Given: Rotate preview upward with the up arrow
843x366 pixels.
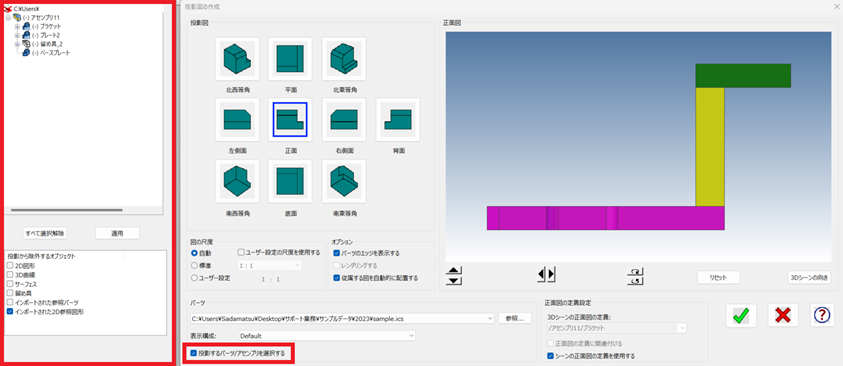Looking at the screenshot, I should 454,271.
